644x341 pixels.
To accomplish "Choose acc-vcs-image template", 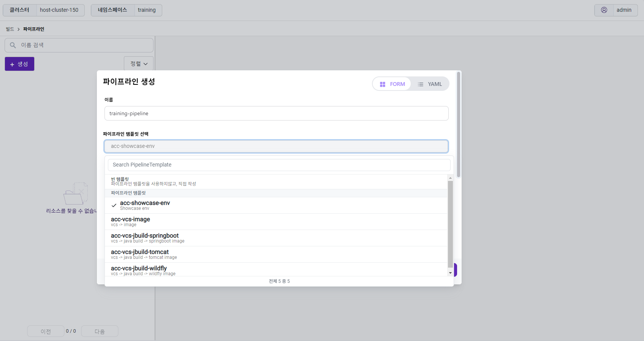I will (276, 222).
